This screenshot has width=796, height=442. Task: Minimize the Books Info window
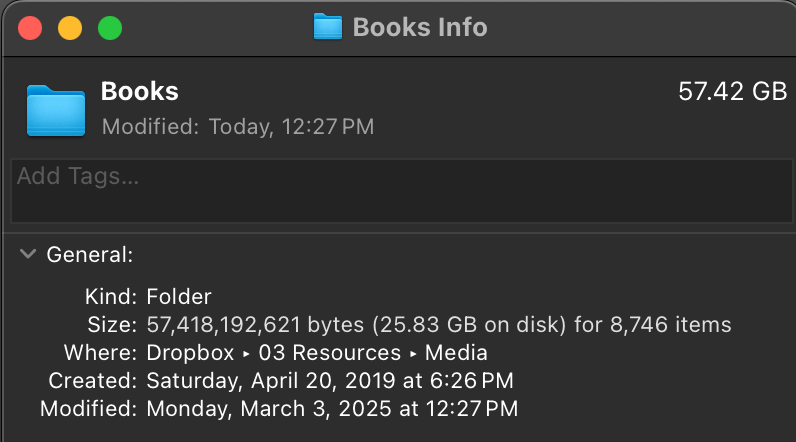click(70, 28)
